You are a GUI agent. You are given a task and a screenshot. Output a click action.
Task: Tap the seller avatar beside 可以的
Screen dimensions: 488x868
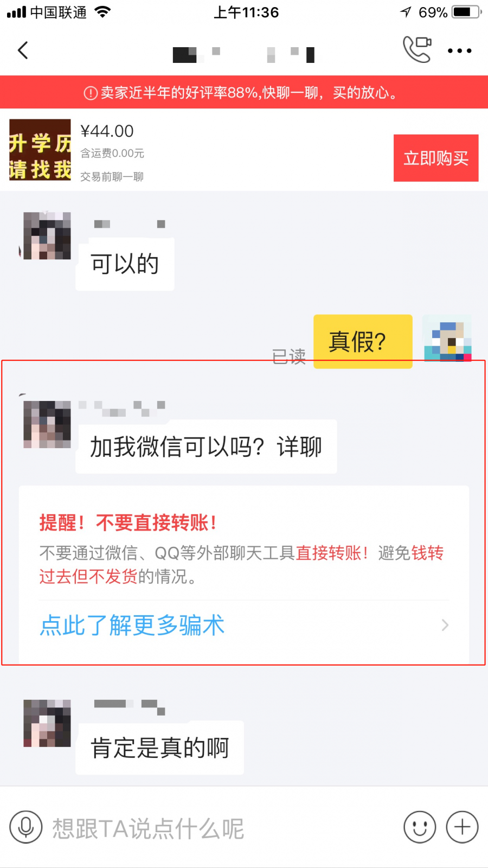click(x=47, y=235)
